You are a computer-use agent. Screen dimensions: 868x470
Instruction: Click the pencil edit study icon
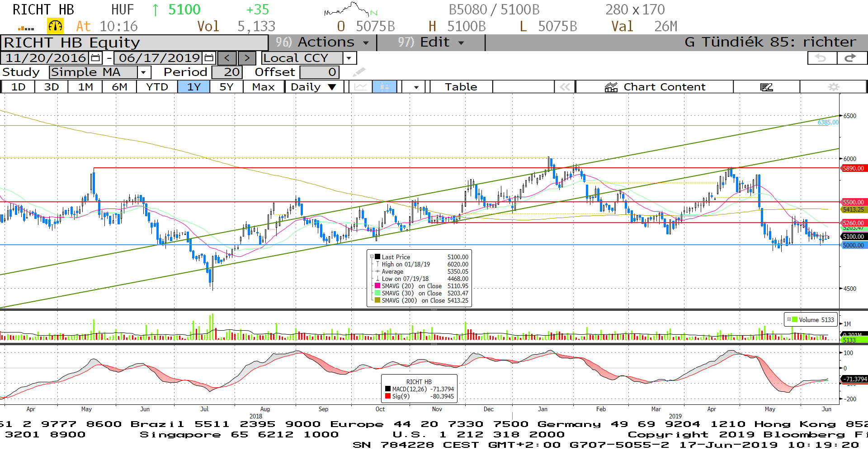pos(359,72)
